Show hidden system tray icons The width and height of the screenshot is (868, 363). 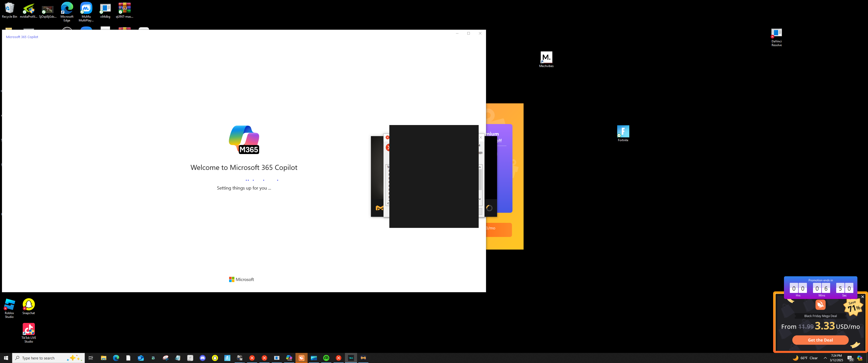pyautogui.click(x=825, y=358)
